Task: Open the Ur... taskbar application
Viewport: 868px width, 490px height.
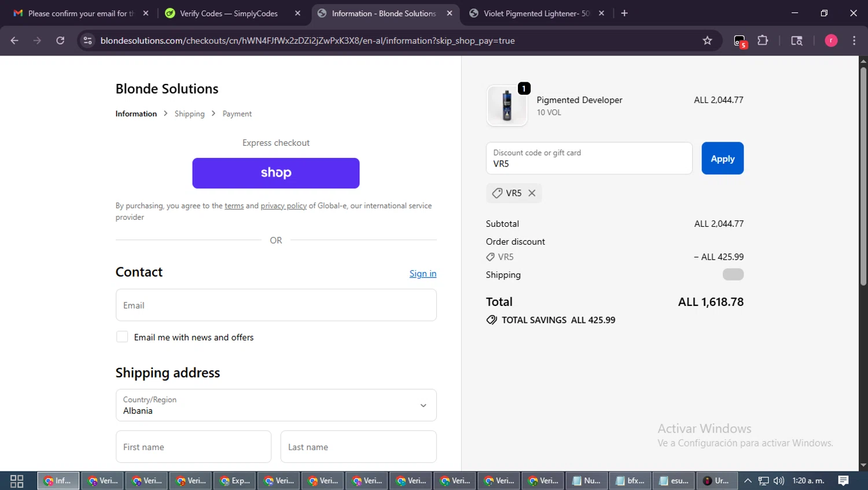Action: pos(718,481)
